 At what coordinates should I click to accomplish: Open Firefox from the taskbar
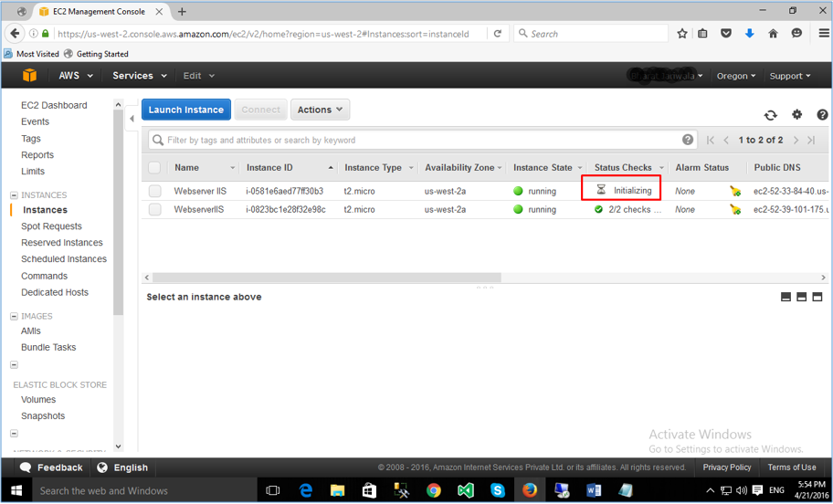point(529,490)
